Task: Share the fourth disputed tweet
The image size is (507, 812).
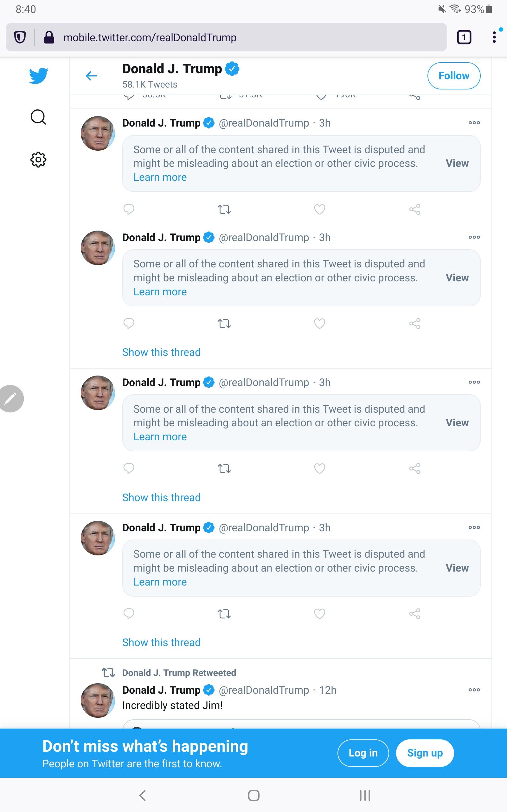Action: coord(415,613)
